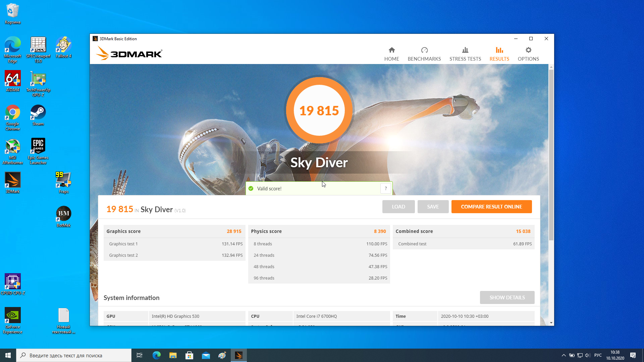Viewport: 644px width, 362px height.
Task: Select the new text document desktop file
Action: coord(63,321)
